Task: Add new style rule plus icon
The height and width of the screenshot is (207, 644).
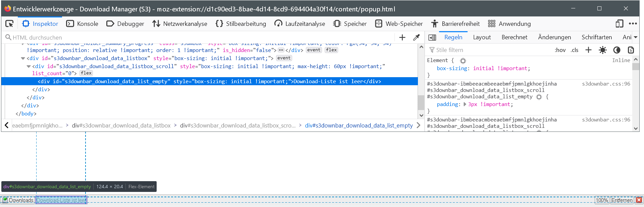Action: [x=588, y=50]
